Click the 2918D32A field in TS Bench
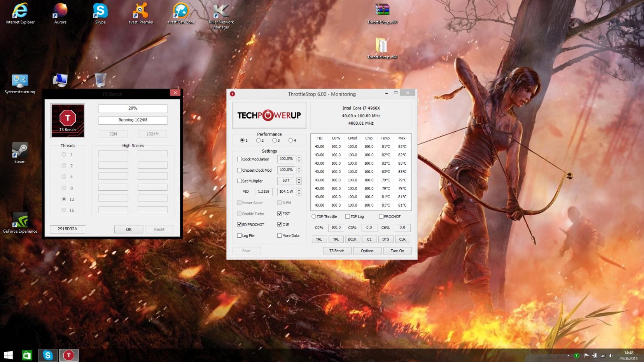This screenshot has width=644, height=362. (x=67, y=229)
